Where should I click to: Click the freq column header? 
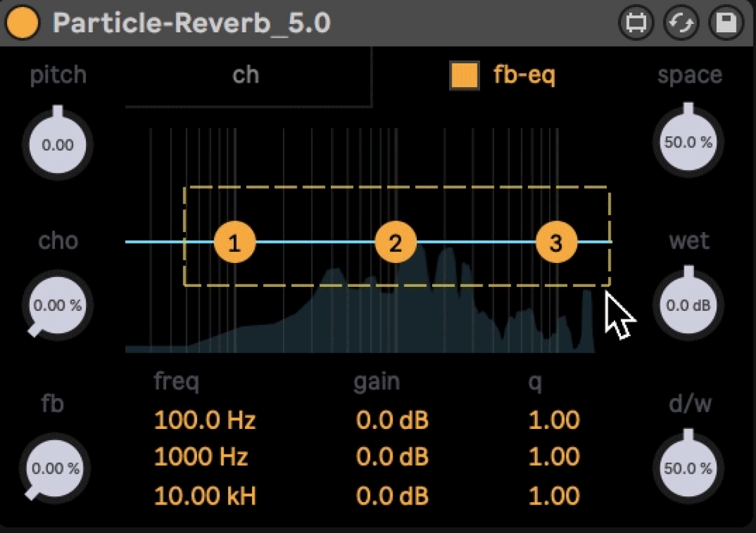click(x=176, y=382)
